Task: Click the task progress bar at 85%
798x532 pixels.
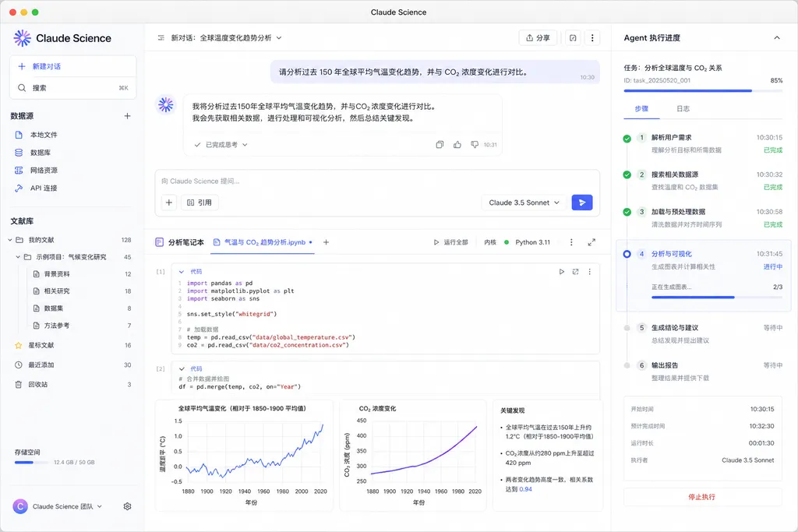Action: tap(703, 91)
